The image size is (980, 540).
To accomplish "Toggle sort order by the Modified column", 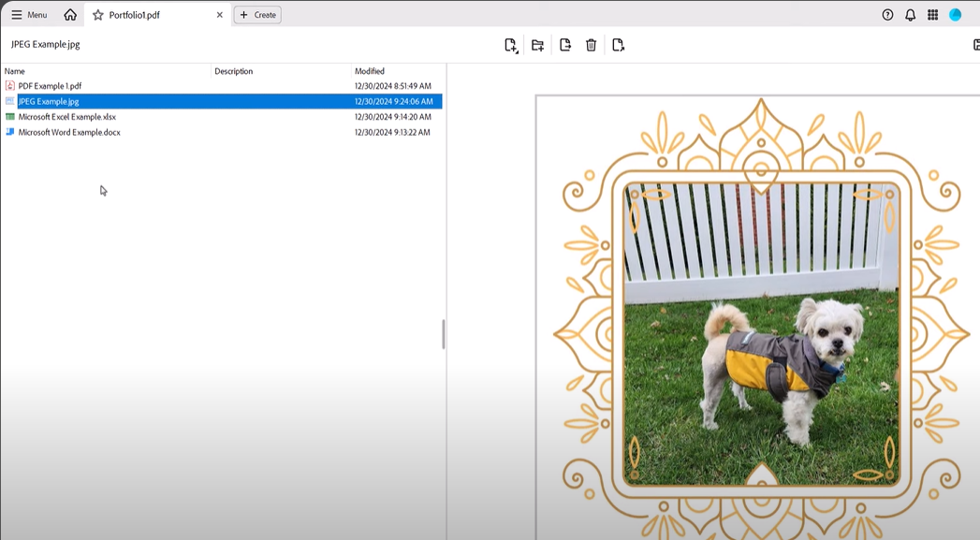I will (370, 70).
